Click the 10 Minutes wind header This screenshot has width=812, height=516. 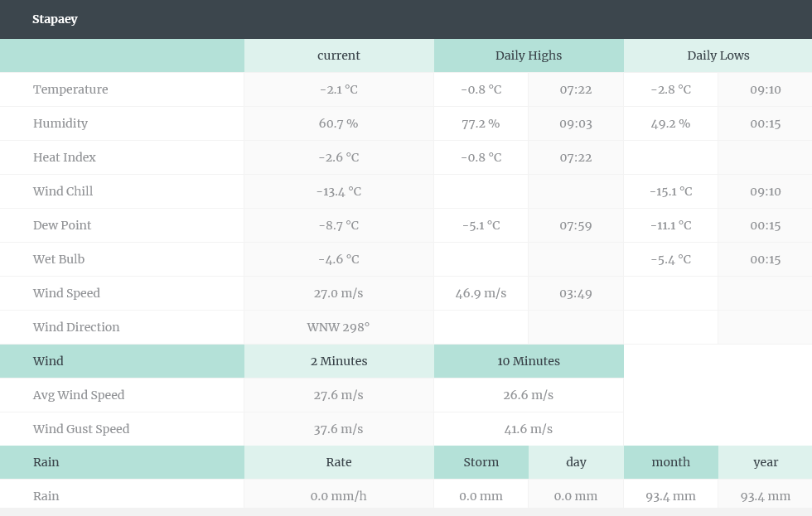pos(529,361)
